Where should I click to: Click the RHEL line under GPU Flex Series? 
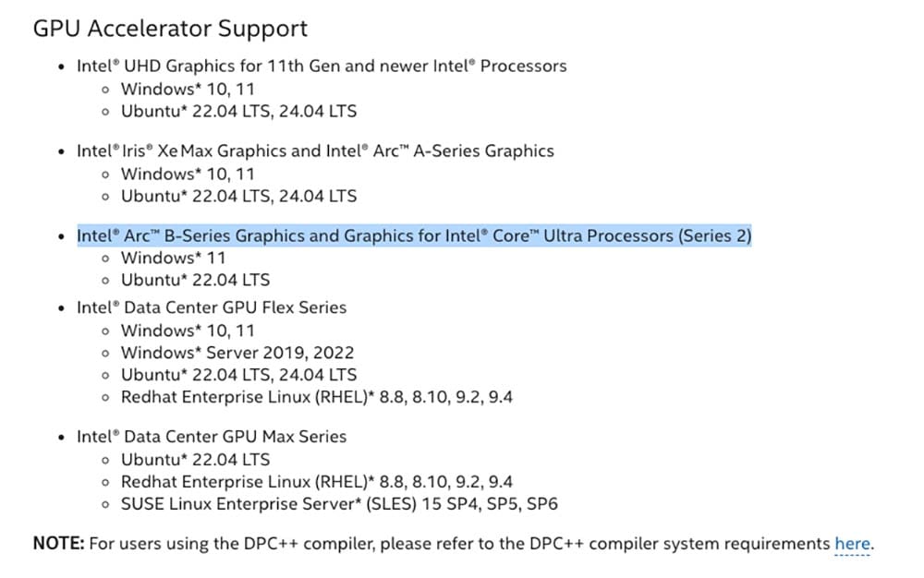317,397
